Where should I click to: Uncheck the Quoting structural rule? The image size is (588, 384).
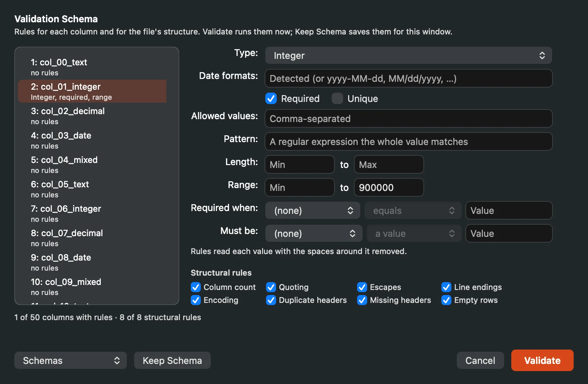coord(271,287)
